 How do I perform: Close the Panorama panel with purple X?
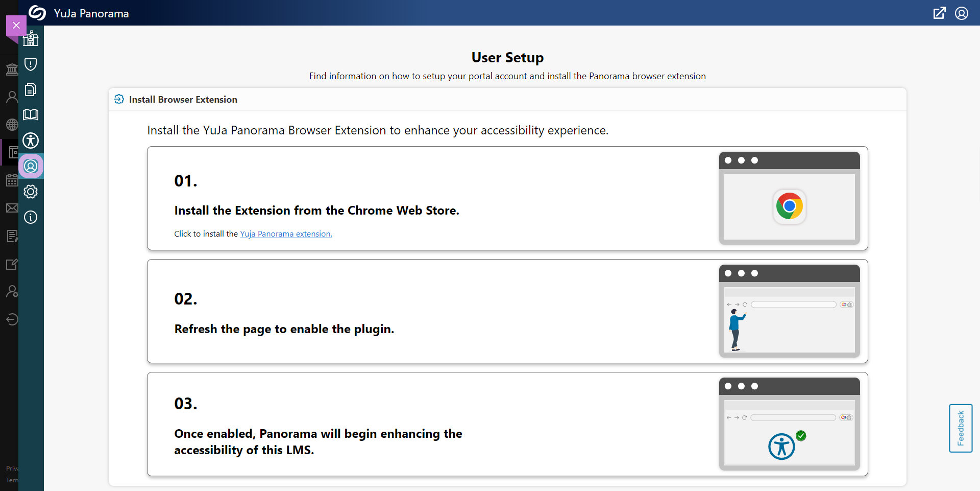point(16,25)
